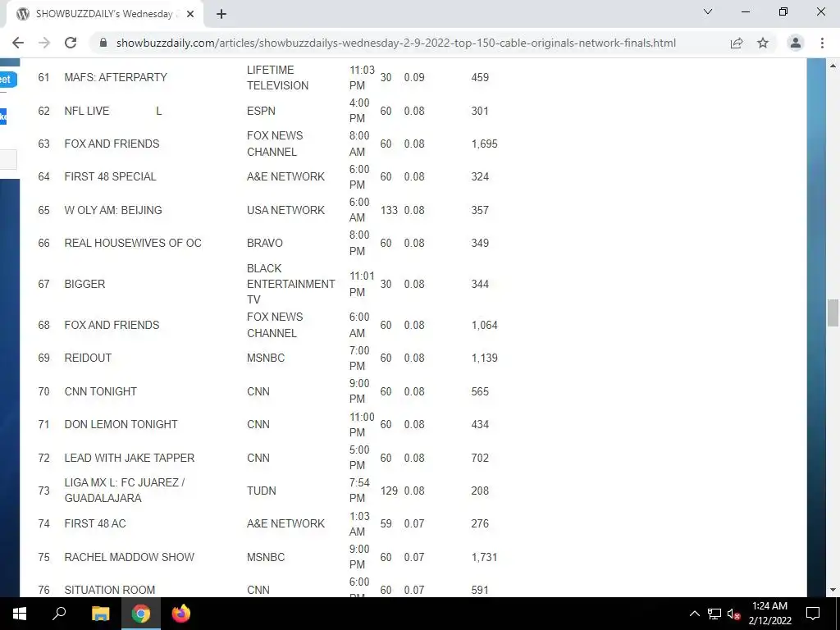
Task: Click the scrollbar down arrow
Action: (833, 590)
